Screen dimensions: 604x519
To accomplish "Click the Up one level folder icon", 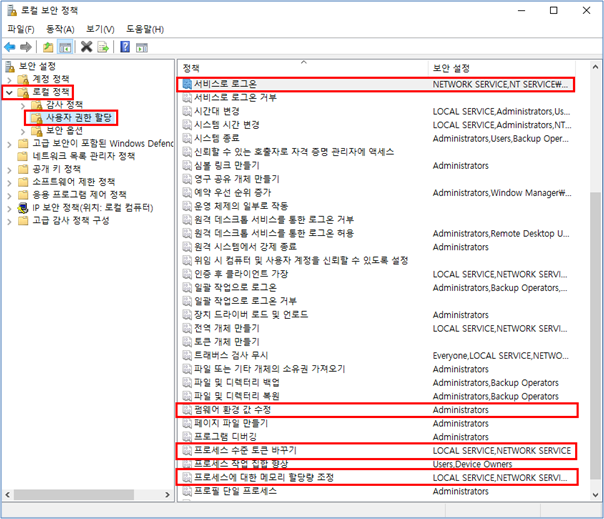I will pos(48,47).
